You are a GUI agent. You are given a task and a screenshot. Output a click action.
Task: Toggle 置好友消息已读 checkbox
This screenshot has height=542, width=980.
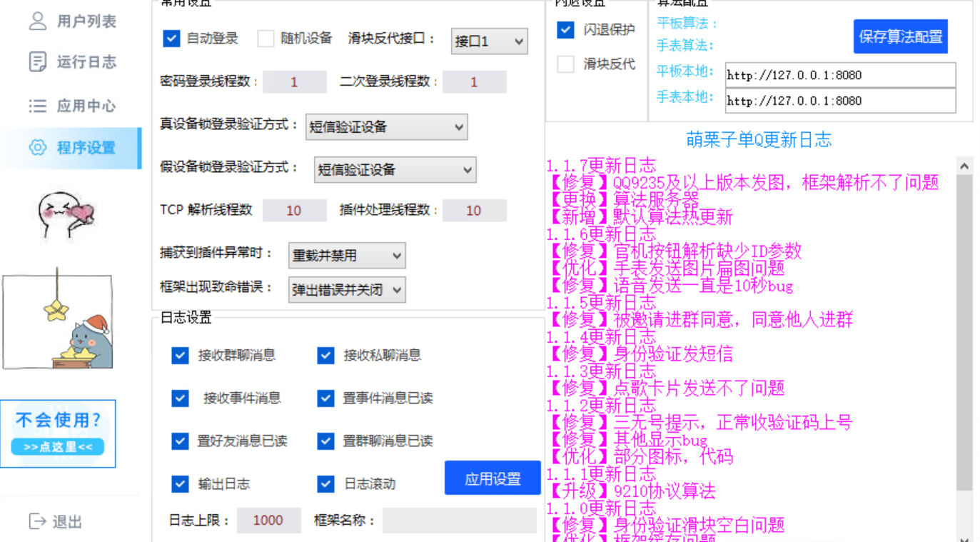[x=180, y=441]
